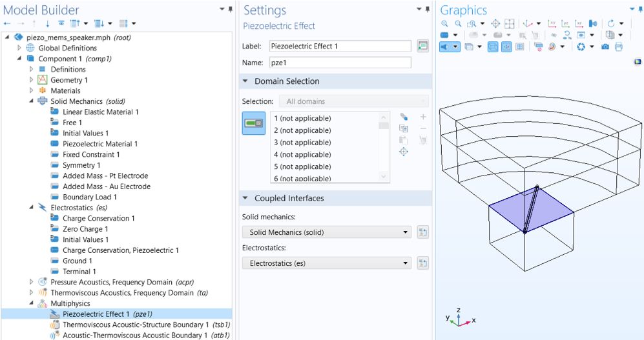644x340 pixels.
Task: Expand the Geometry 1 tree node
Action: pos(31,80)
